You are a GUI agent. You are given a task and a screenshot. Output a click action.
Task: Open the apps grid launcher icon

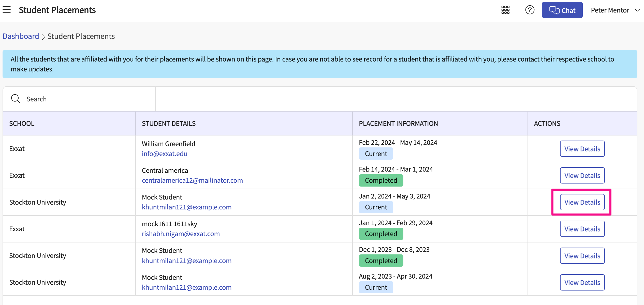[505, 10]
